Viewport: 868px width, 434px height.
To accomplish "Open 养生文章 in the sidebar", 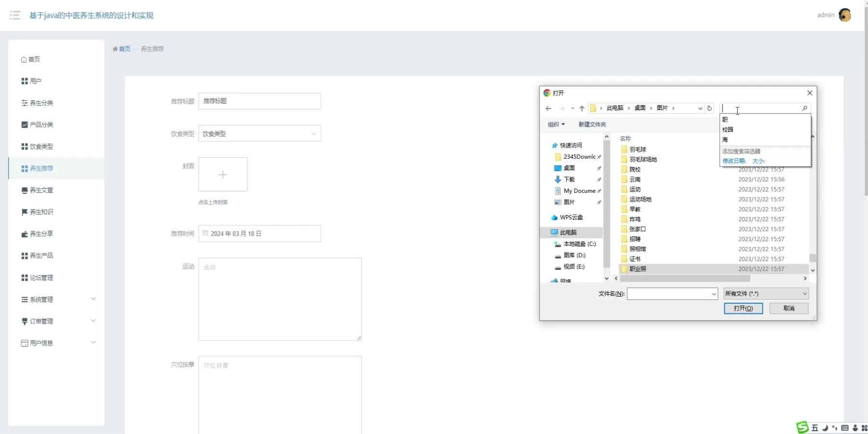I will point(37,190).
